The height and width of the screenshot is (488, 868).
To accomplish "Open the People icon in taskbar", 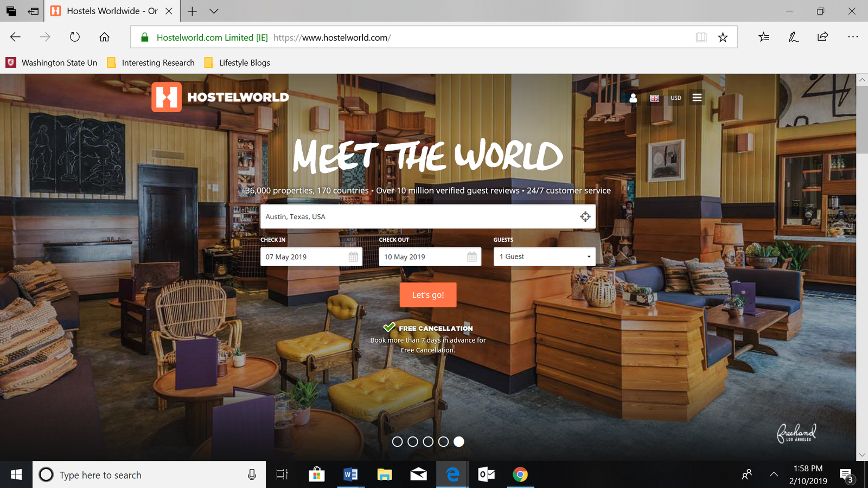I will coord(747,474).
